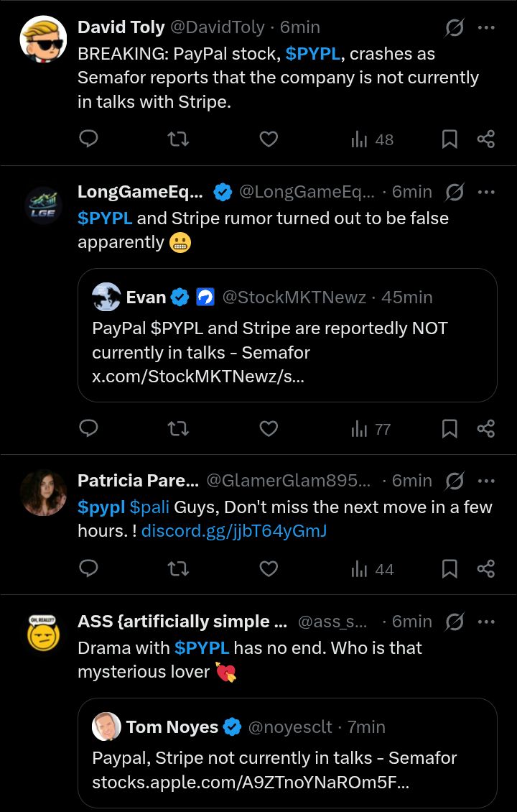This screenshot has width=517, height=812.
Task: Repost Patricia Pare's discord post
Action: tap(178, 569)
